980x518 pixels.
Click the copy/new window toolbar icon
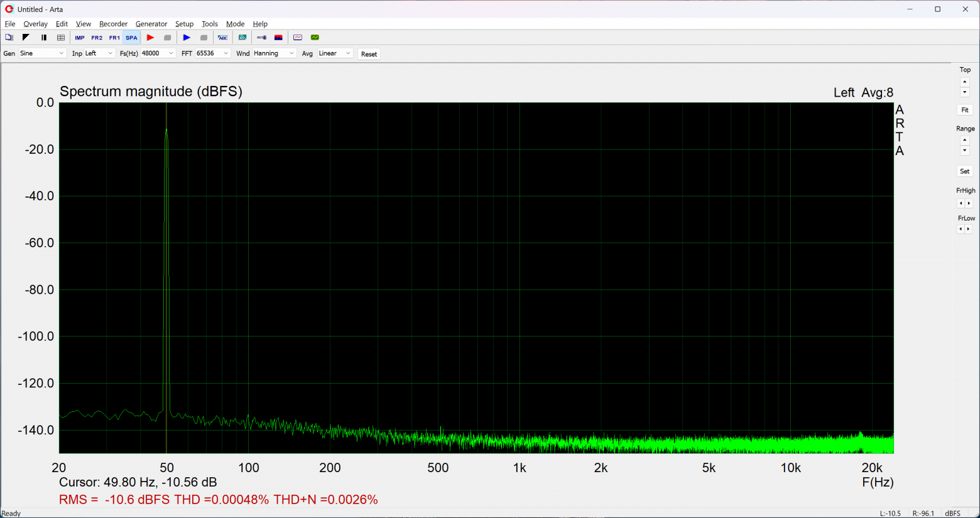tap(9, 38)
